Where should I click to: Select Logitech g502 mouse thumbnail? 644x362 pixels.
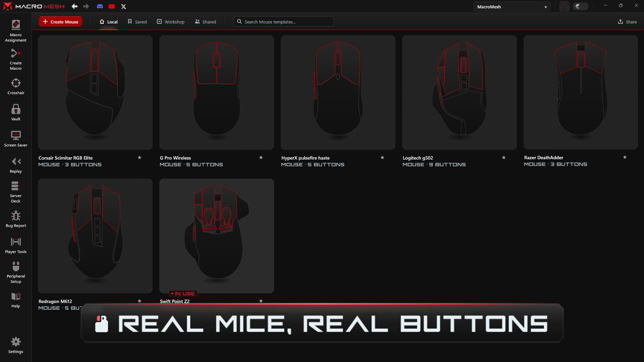point(460,93)
